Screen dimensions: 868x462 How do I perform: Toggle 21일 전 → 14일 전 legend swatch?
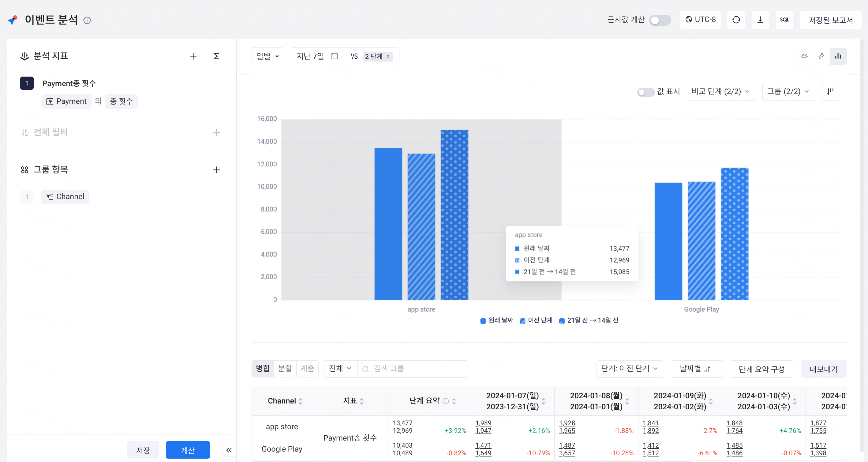pos(562,321)
